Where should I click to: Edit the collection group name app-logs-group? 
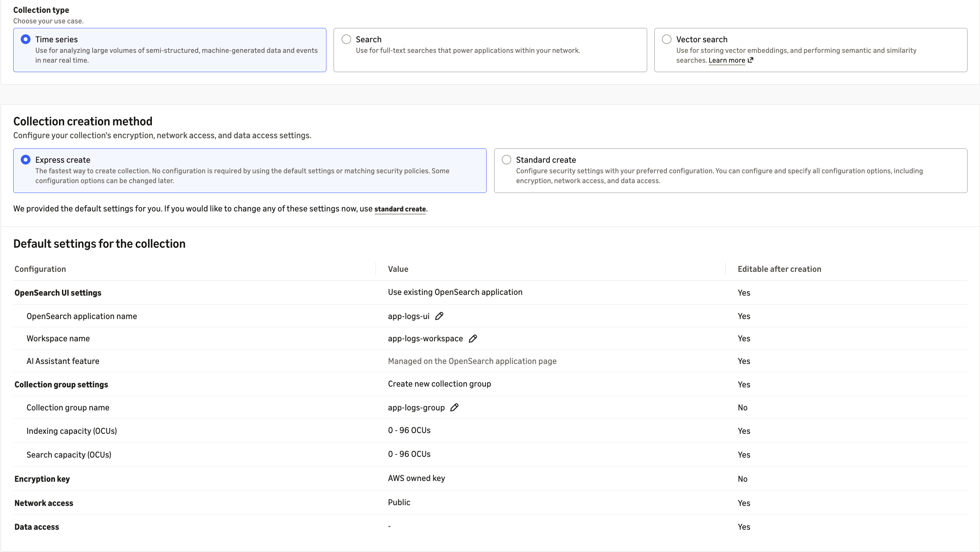(454, 407)
